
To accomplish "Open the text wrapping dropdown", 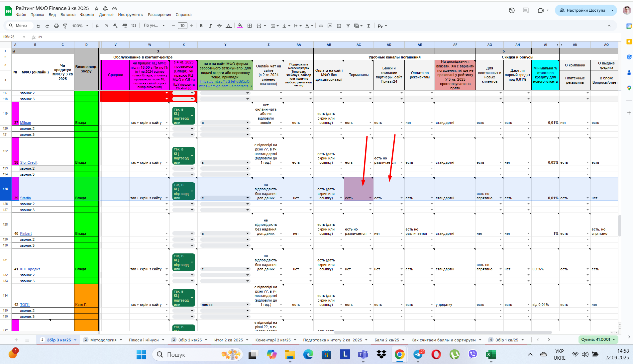I will pos(298,26).
